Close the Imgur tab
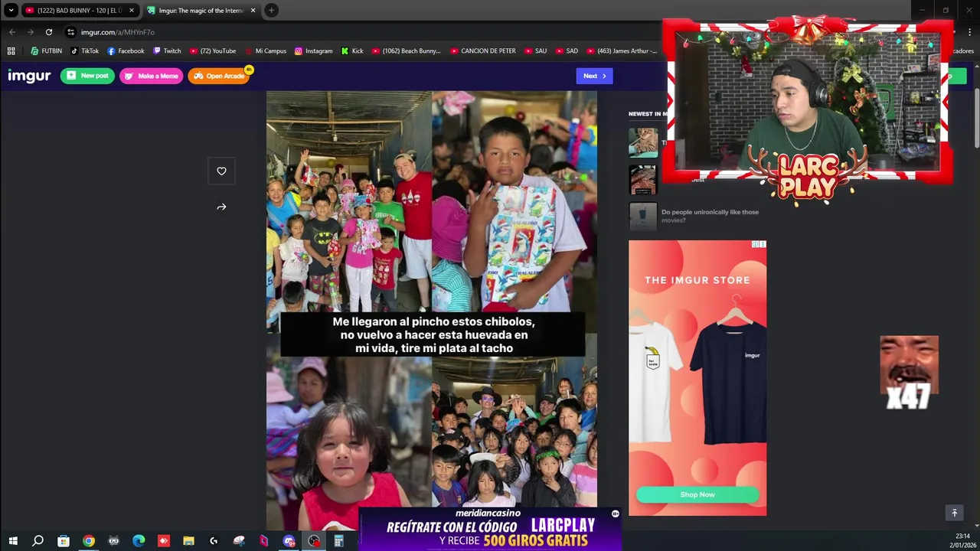980x551 pixels. [x=253, y=11]
